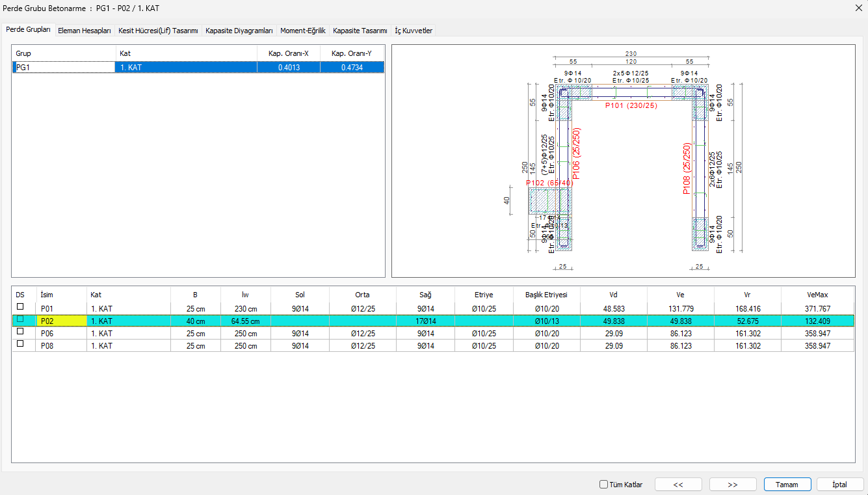Cancel with the İptal button
Screen dimensions: 868x495
point(840,485)
